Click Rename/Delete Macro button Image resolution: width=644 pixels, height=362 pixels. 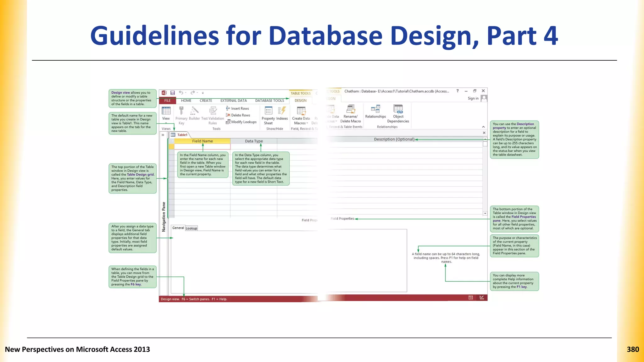click(x=351, y=114)
